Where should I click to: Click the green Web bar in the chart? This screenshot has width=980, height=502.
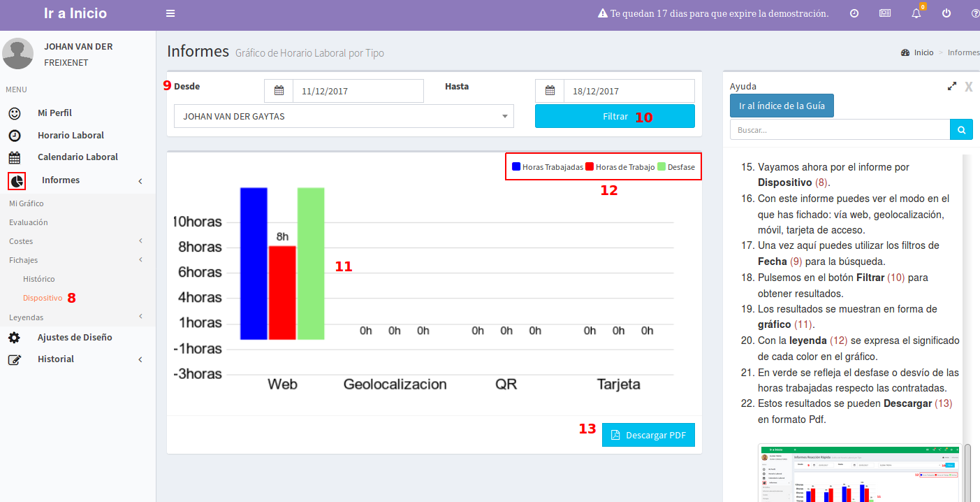(x=311, y=264)
